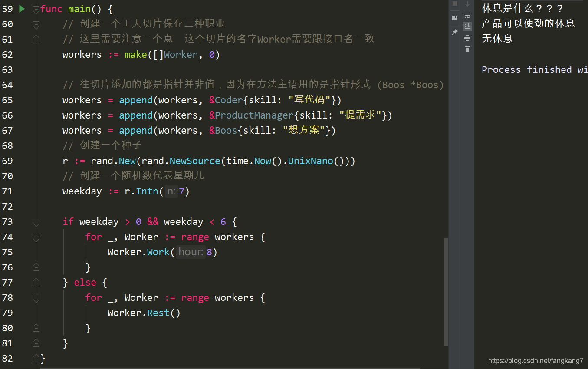Click console output line "产品可以使劲的休息"
The image size is (588, 369).
(528, 23)
